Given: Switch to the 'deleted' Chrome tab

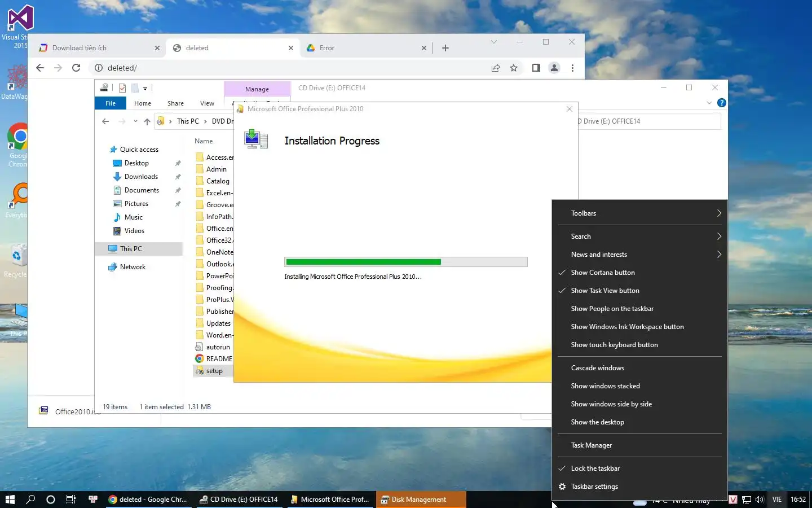Looking at the screenshot, I should tap(232, 48).
